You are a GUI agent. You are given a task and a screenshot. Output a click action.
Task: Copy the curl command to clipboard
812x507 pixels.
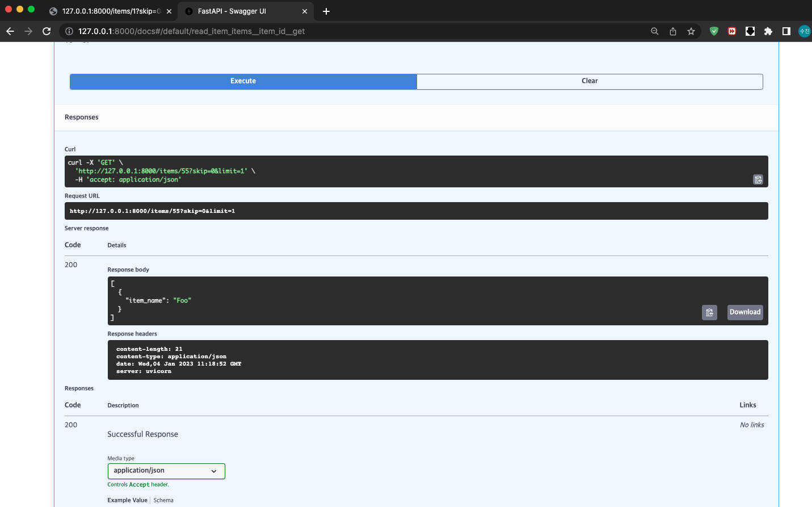(x=758, y=179)
